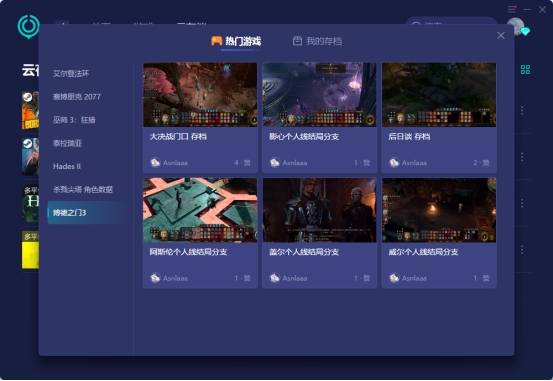Click the 盖尔个人线结局分支 save title

pyautogui.click(x=304, y=252)
